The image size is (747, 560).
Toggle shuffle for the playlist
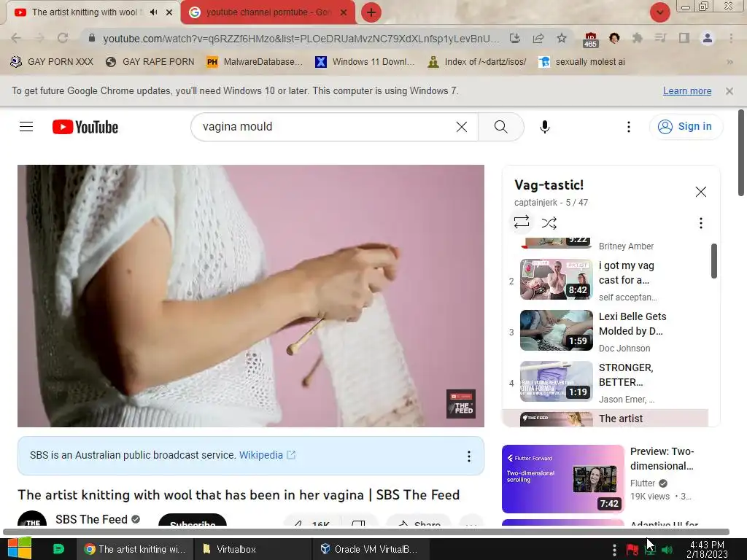[x=549, y=222]
